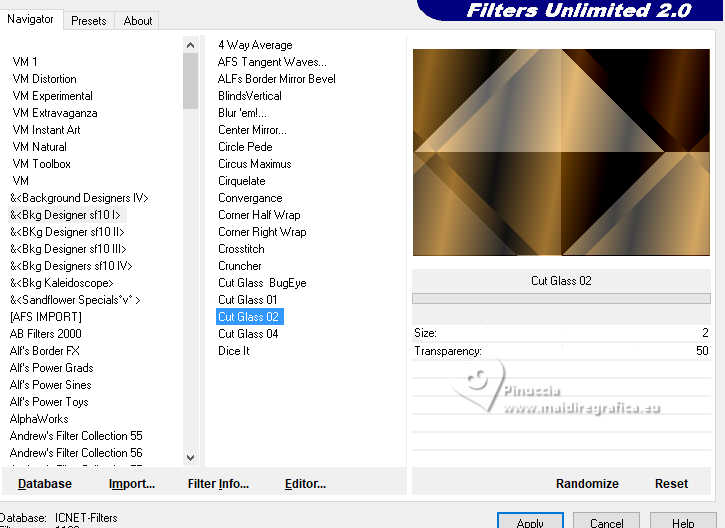Select Alf's Power Toys category
725x528 pixels.
coord(49,402)
